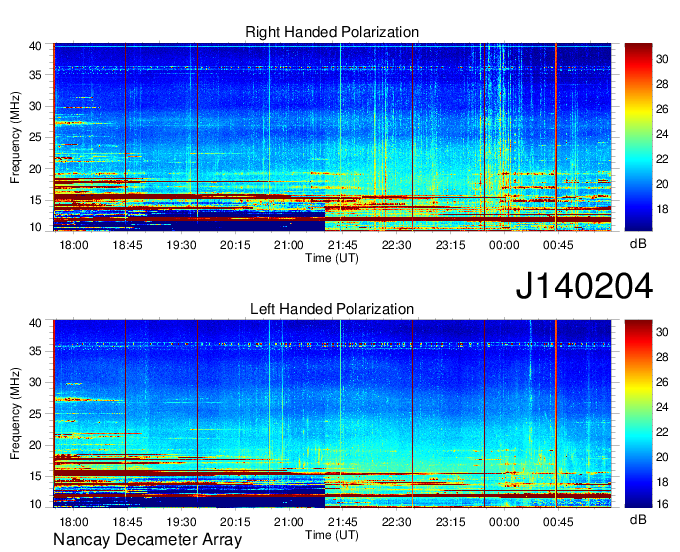
Task: Click 23:15 time tick on Right Handed plot
Action: point(450,245)
